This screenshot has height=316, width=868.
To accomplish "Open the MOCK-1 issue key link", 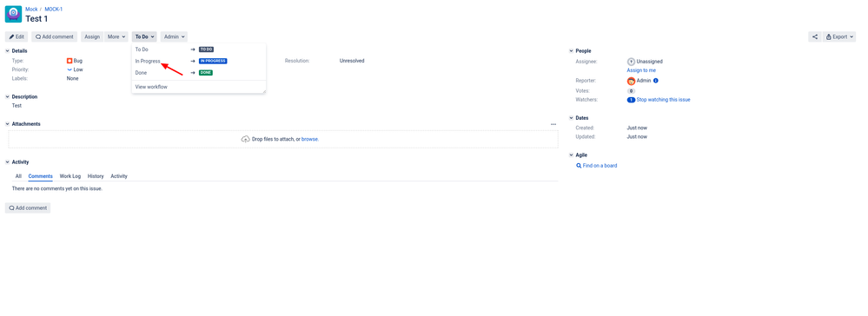I will [54, 10].
